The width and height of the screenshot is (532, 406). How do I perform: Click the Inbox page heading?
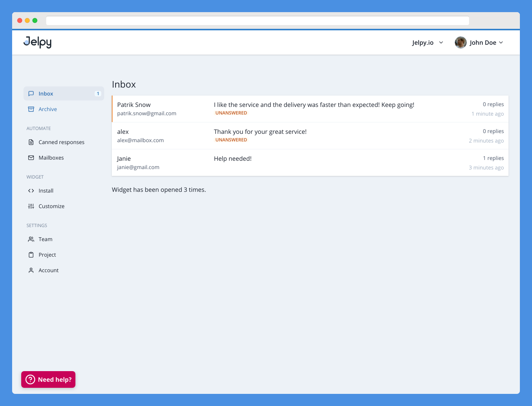coord(124,84)
